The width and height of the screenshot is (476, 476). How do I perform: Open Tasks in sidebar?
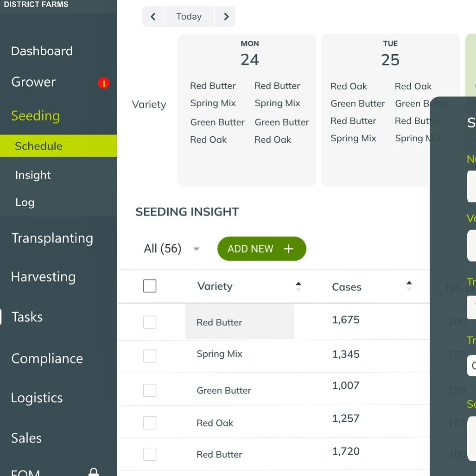tap(27, 317)
